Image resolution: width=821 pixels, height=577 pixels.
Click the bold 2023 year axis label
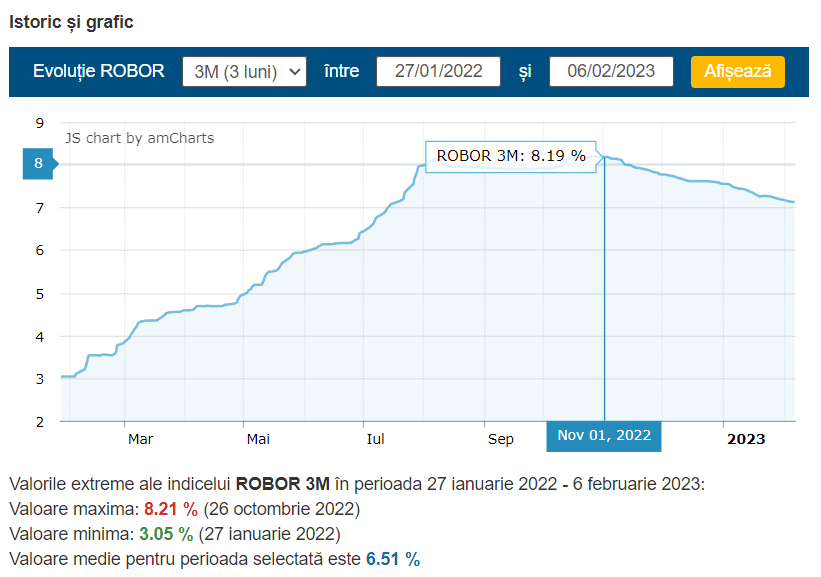click(x=745, y=439)
